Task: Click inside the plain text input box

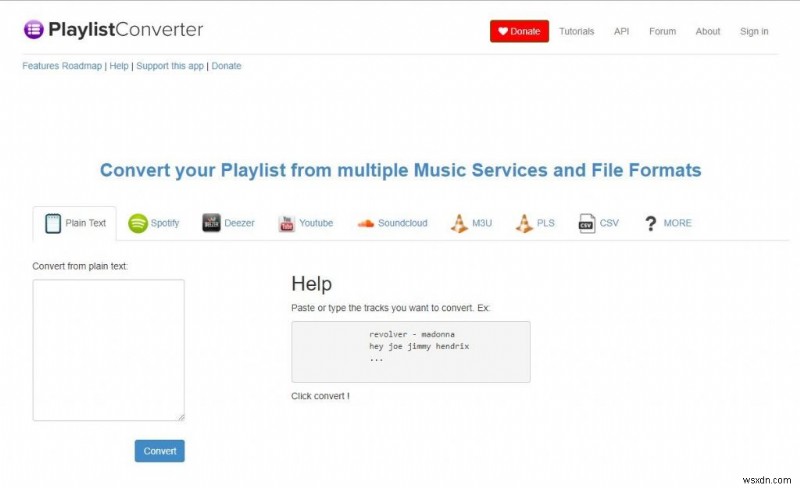Action: point(109,350)
